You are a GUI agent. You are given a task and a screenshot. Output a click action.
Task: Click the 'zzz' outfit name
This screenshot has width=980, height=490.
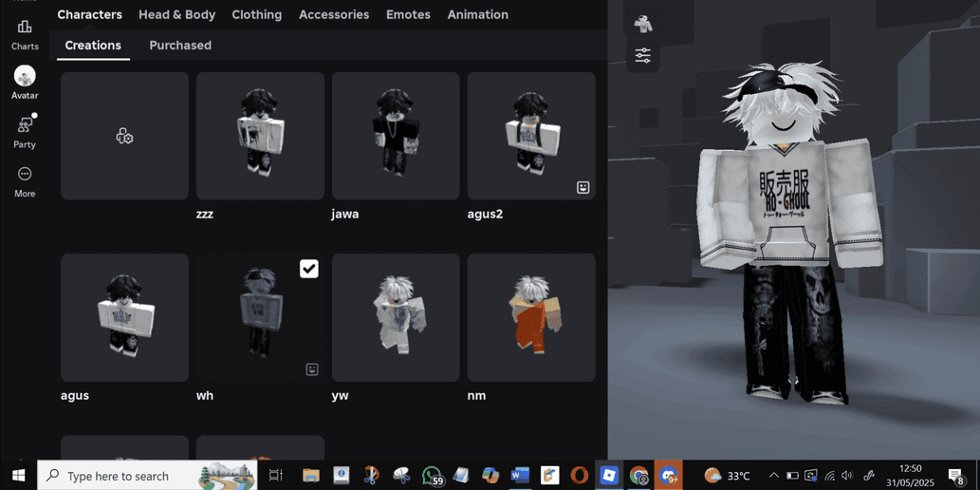(x=205, y=214)
